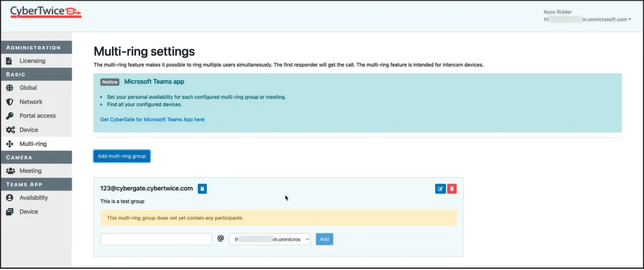Copy the 123@cybergate address with clipboard icon
The width and height of the screenshot is (644, 270).
pos(202,189)
